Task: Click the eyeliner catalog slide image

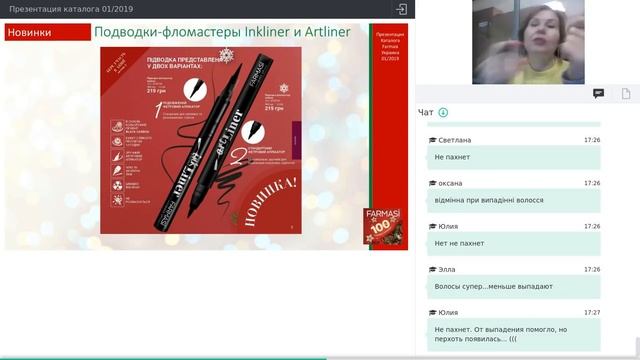Action: [x=201, y=140]
